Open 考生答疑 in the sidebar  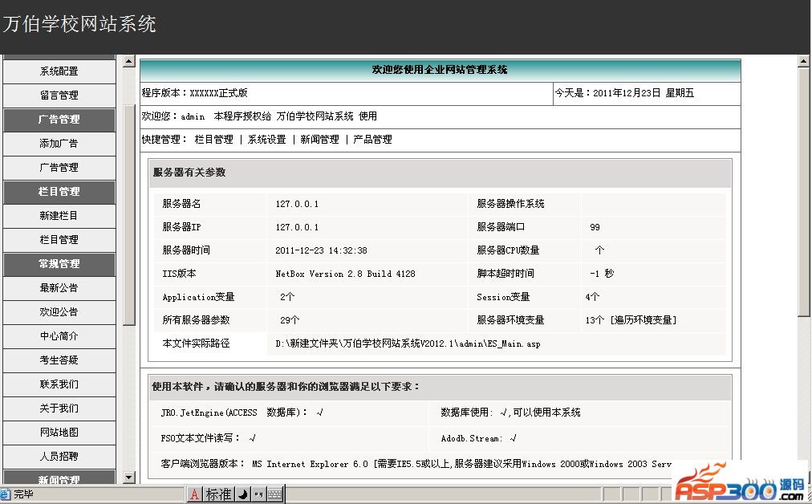pyautogui.click(x=59, y=360)
